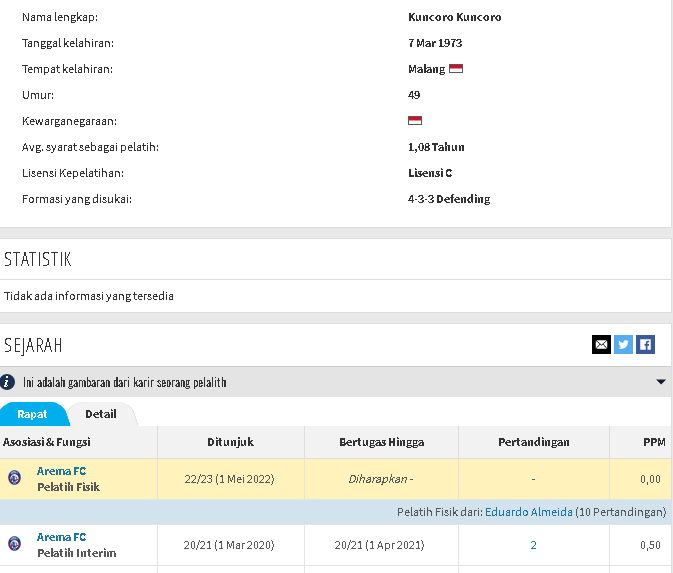Click Arema FC crest in Pelatih Fisik row
The height and width of the screenshot is (573, 673).
(15, 478)
